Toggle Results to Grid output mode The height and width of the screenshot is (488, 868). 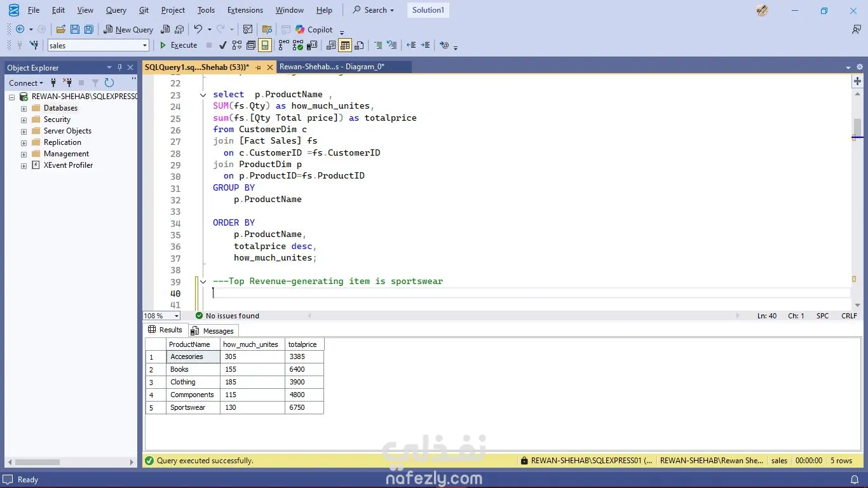coord(345,45)
